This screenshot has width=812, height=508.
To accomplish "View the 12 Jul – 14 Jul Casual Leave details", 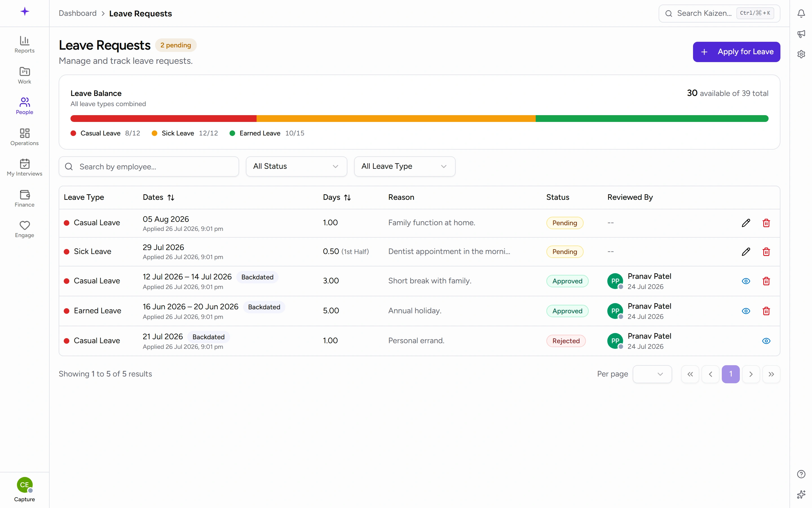I will tap(745, 281).
